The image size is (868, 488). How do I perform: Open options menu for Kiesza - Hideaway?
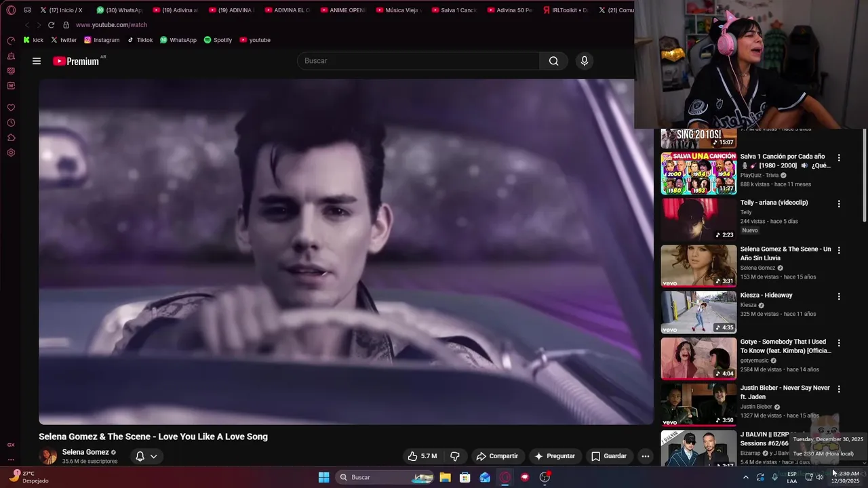pyautogui.click(x=839, y=296)
